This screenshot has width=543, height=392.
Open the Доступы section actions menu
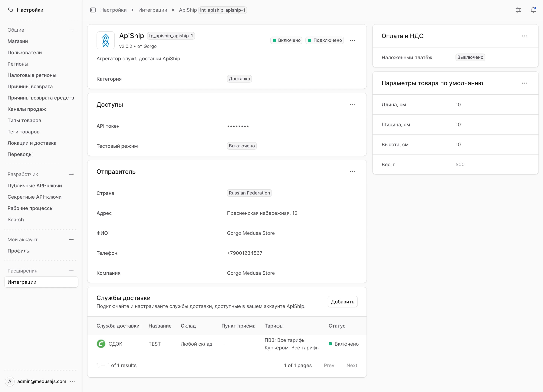352,104
